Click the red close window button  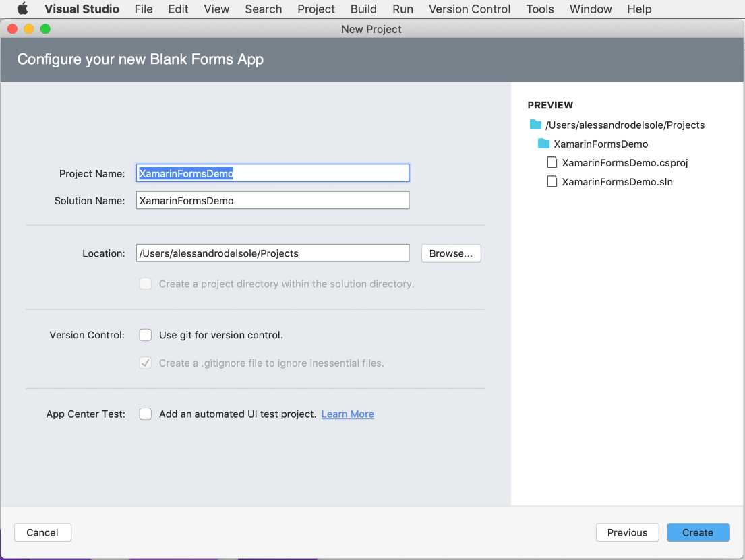[x=12, y=29]
